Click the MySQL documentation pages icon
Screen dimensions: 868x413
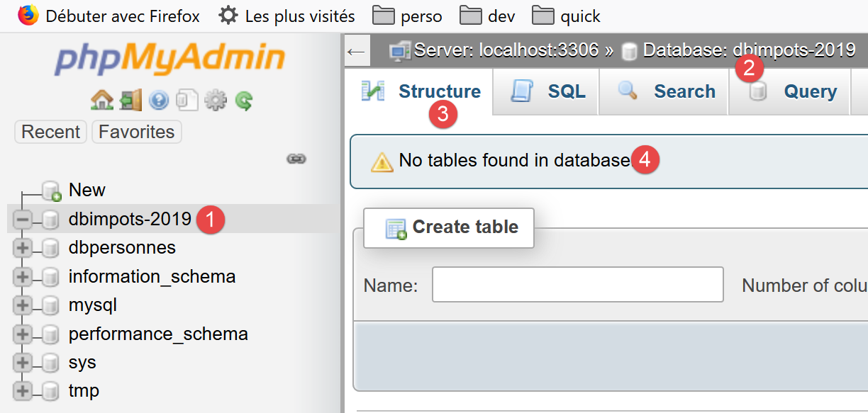186,101
